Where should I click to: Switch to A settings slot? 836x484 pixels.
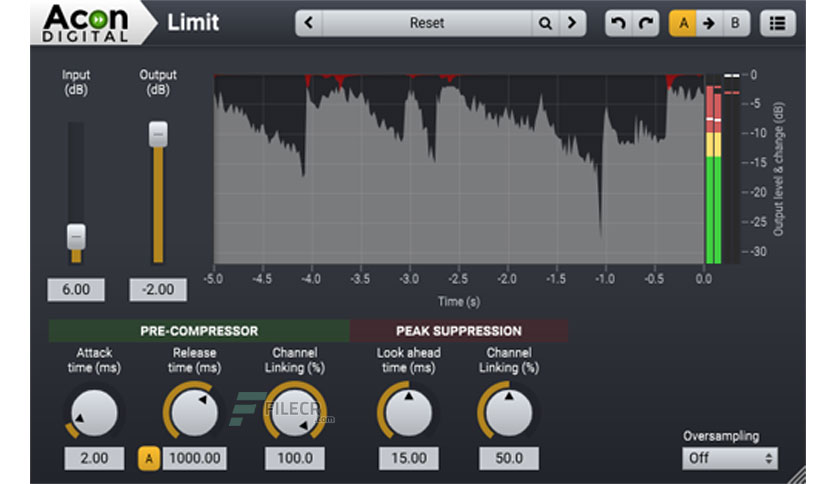pos(683,23)
